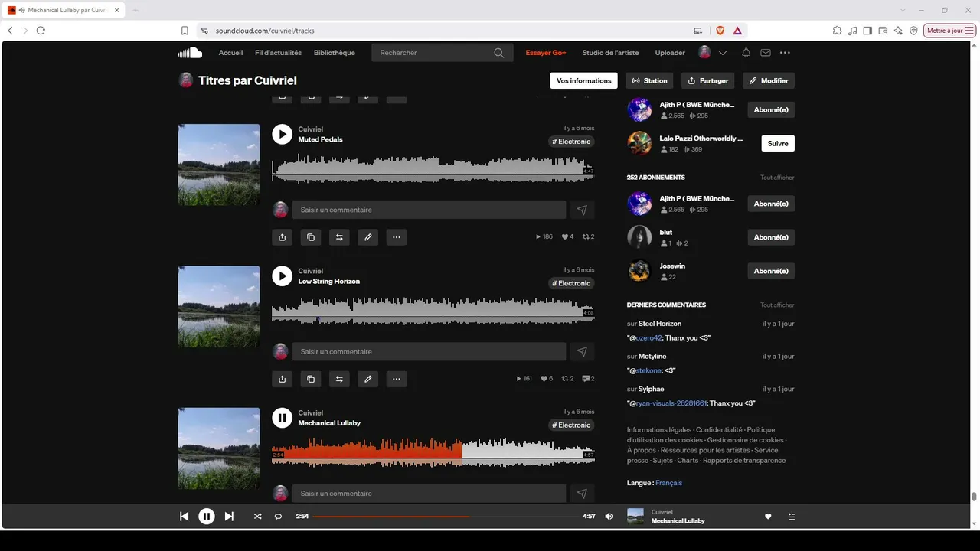Play the Muted Pedals track
980x551 pixels.
click(282, 135)
